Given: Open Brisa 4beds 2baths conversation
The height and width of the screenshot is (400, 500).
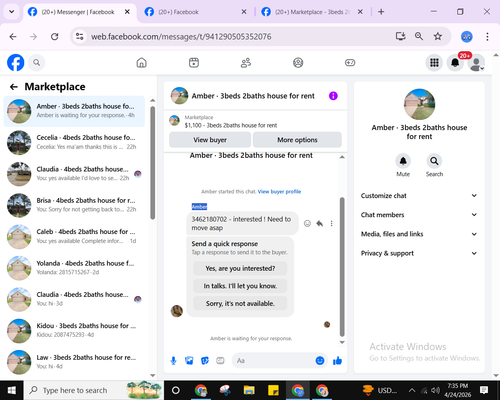Looking at the screenshot, I should point(74,205).
